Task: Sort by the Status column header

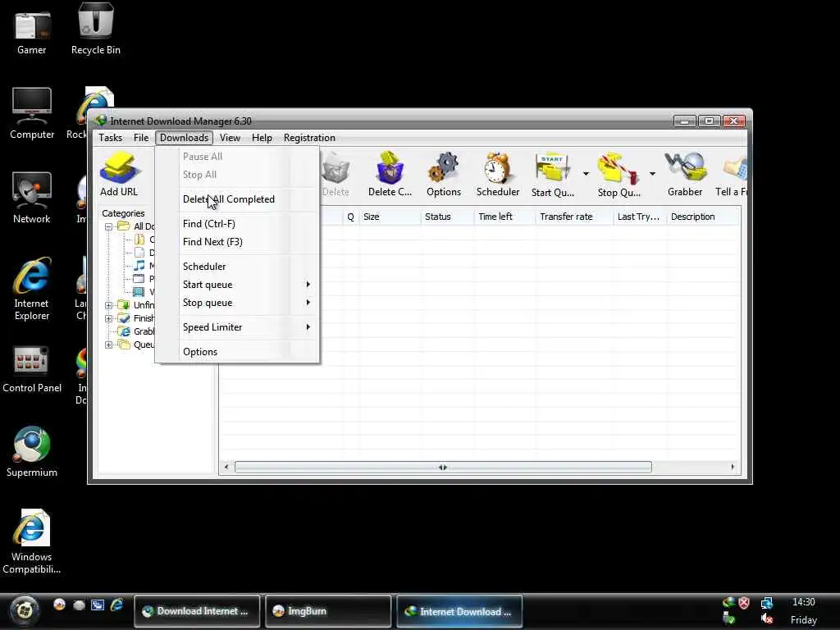Action: (447, 217)
